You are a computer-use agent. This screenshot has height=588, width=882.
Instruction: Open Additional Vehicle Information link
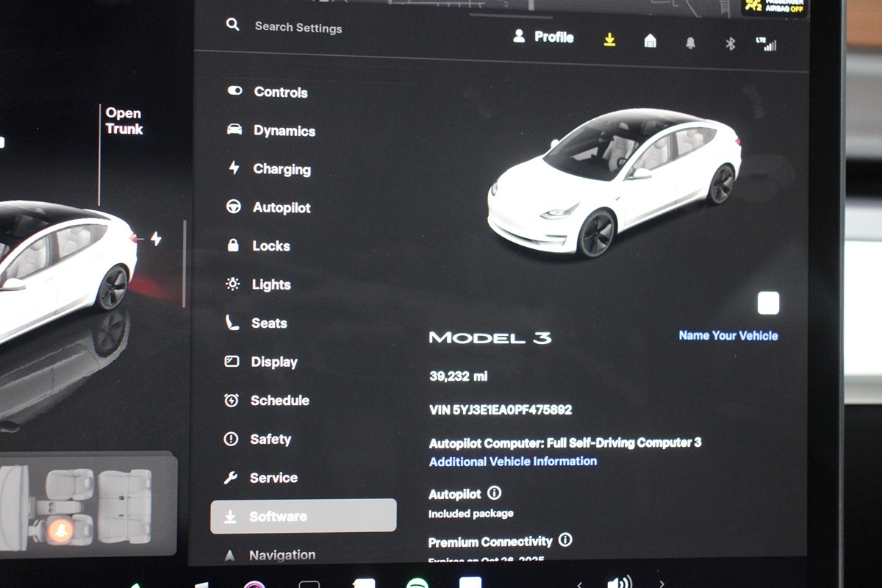pyautogui.click(x=512, y=462)
